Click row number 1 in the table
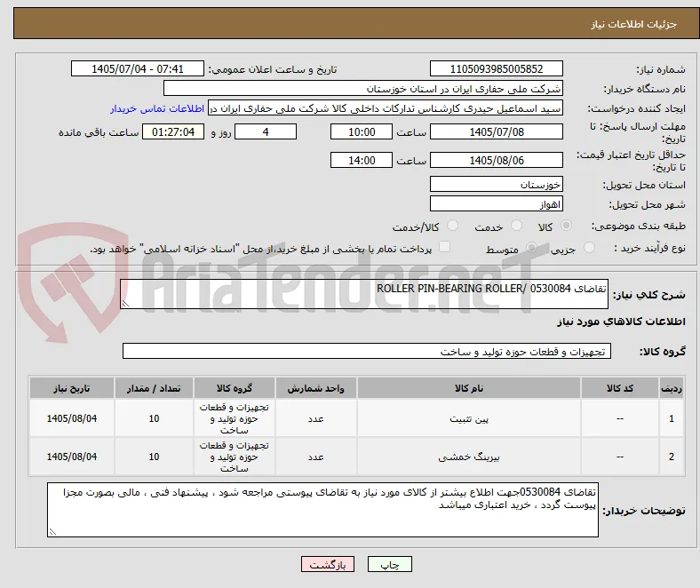 (672, 418)
